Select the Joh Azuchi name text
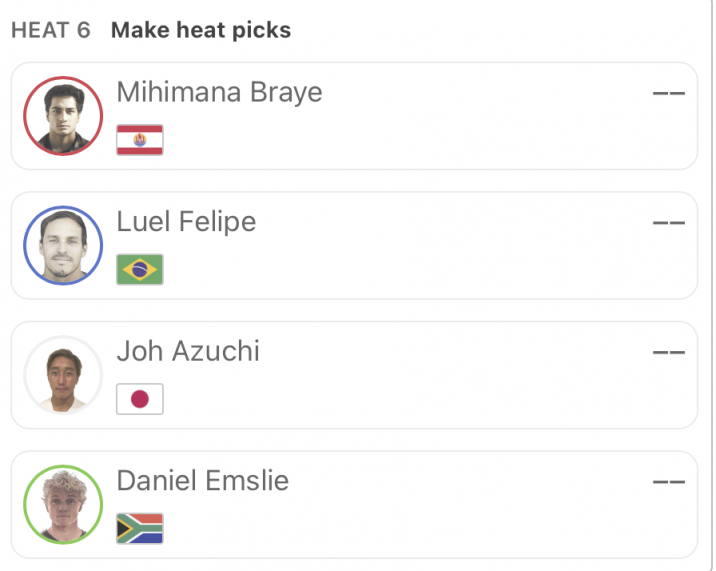Viewport: 716px width, 571px height. tap(188, 351)
